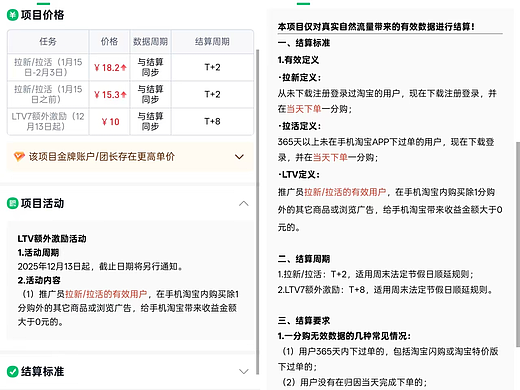Screen dimensions: 520x390
Task: Click the 1.活动周期 subheading
Action: click(x=38, y=253)
